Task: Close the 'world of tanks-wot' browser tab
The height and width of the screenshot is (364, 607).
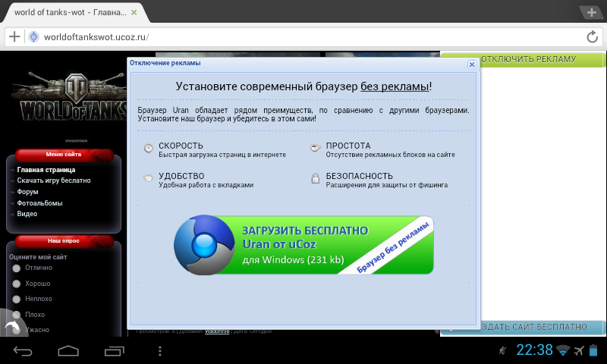Action: click(134, 12)
